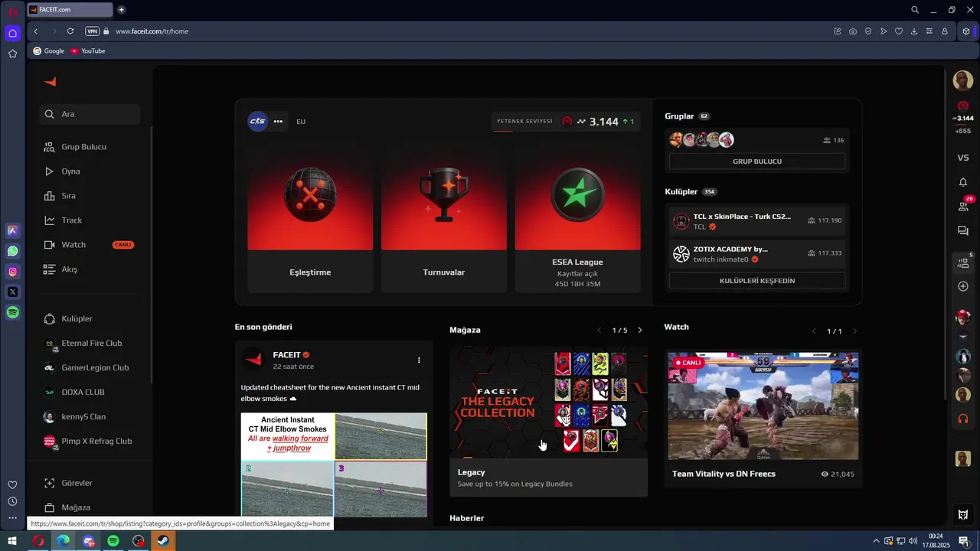
Task: Open GamerLegion Club in sidebar
Action: click(95, 367)
